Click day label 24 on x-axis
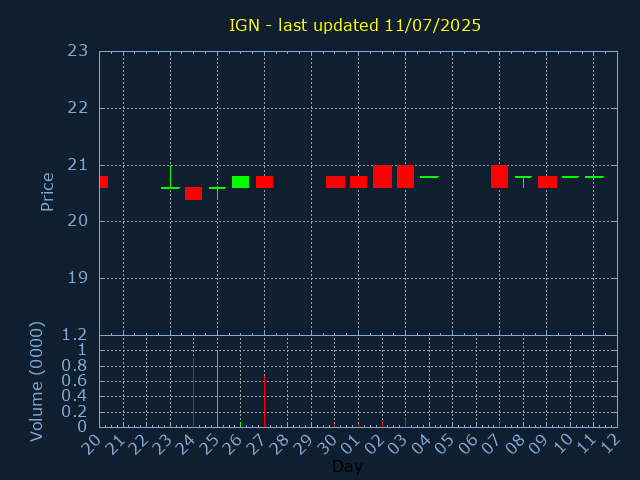 click(x=186, y=444)
